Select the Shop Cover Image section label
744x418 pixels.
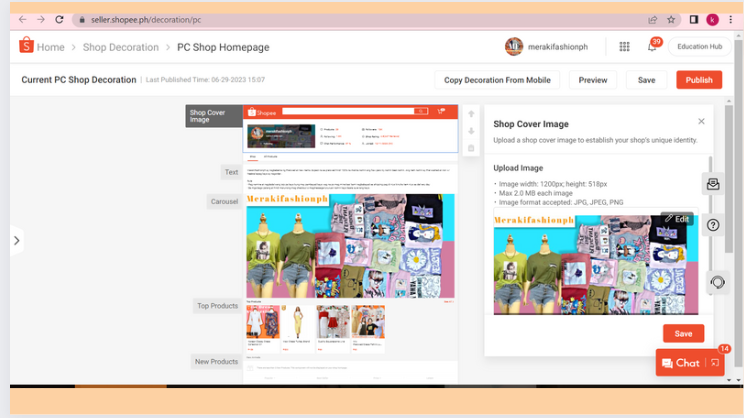[x=214, y=116]
